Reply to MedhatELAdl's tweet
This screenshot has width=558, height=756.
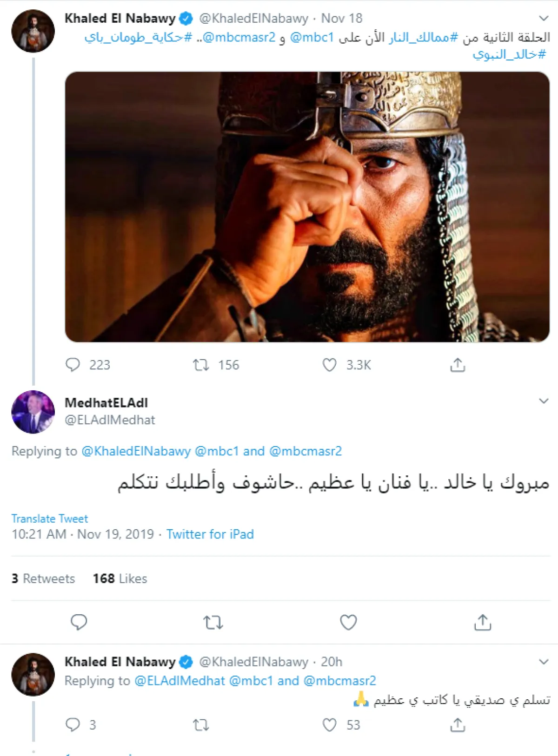point(79,622)
